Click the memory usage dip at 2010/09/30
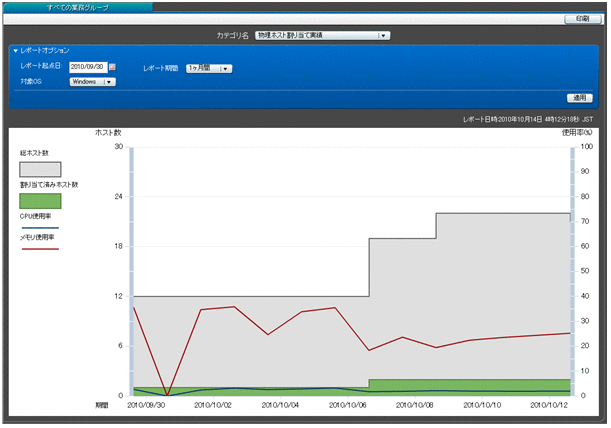This screenshot has width=611, height=428. click(167, 394)
